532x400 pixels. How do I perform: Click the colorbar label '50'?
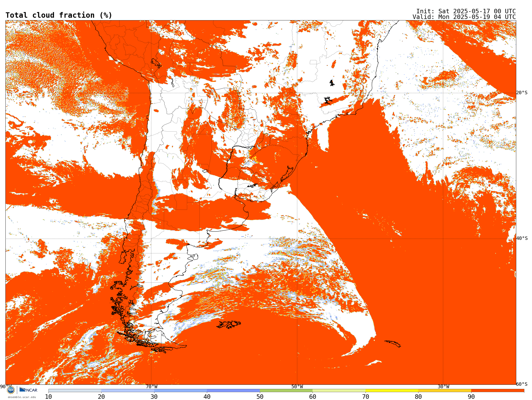click(260, 397)
